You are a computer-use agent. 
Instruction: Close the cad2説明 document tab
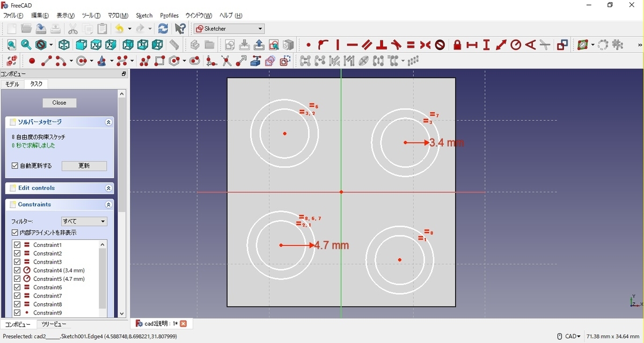[184, 324]
